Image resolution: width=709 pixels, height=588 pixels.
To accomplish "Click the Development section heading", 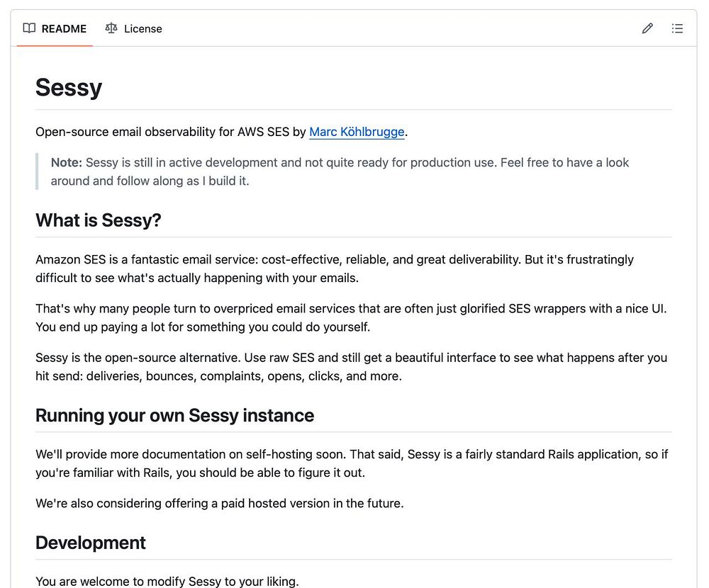I will tap(91, 543).
